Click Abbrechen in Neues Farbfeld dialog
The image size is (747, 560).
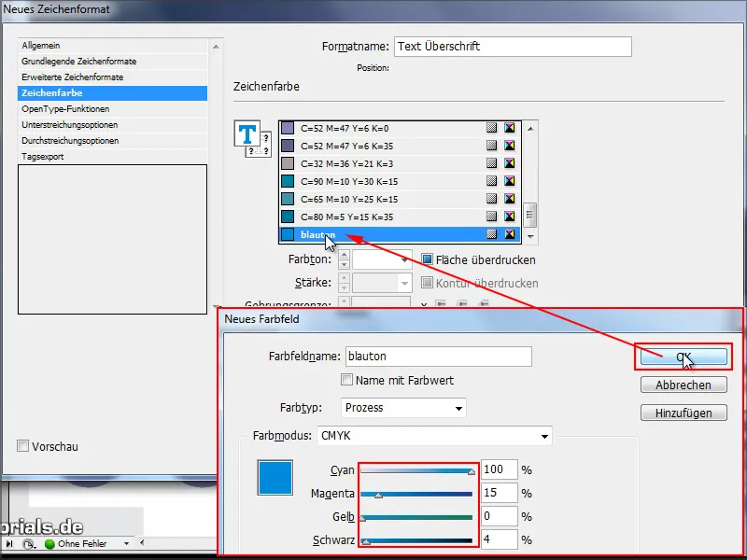684,385
